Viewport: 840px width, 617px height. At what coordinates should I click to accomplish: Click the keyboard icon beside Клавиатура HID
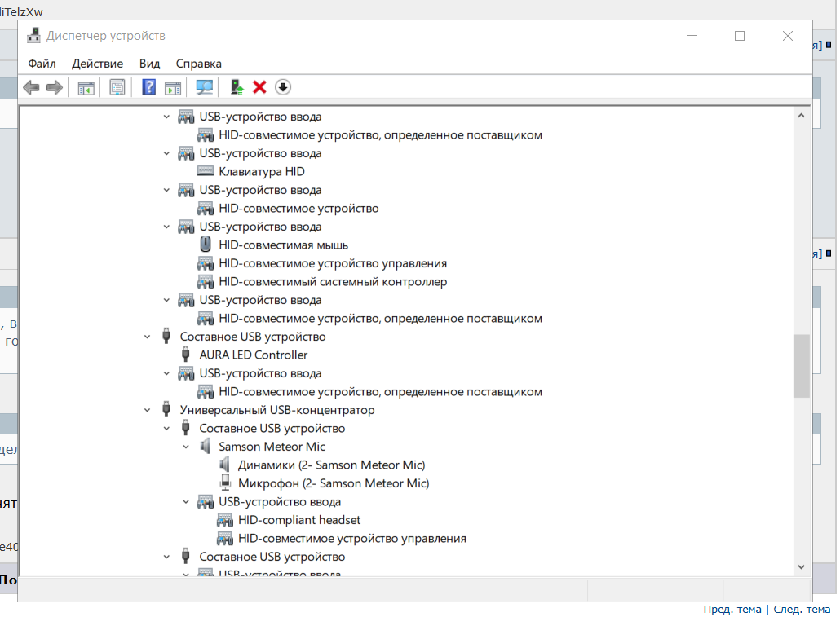coord(206,171)
